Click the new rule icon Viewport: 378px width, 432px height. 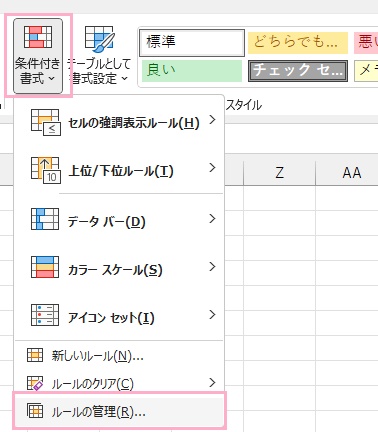pyautogui.click(x=35, y=355)
